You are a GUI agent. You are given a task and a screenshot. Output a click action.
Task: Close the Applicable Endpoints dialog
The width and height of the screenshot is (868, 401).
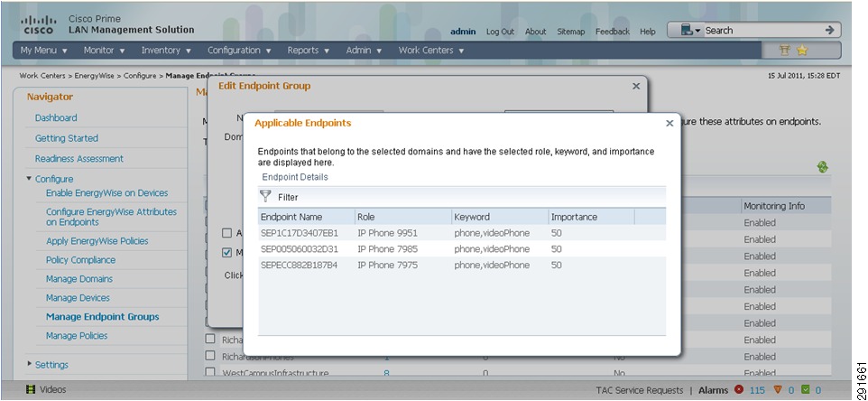(x=669, y=124)
